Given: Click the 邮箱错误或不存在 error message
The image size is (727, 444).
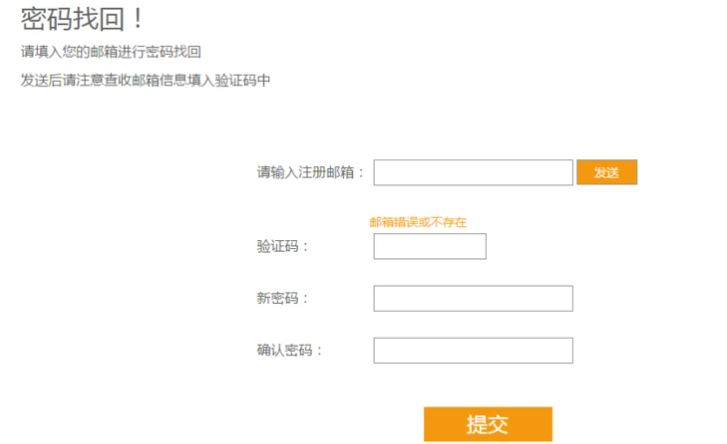Looking at the screenshot, I should click(418, 222).
